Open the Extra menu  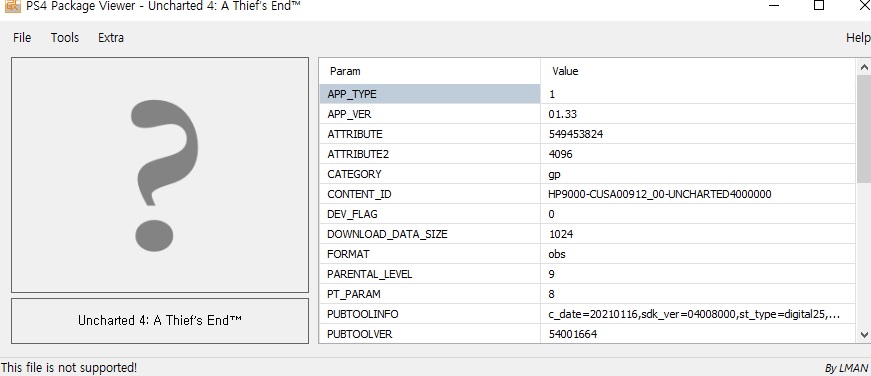pos(111,38)
